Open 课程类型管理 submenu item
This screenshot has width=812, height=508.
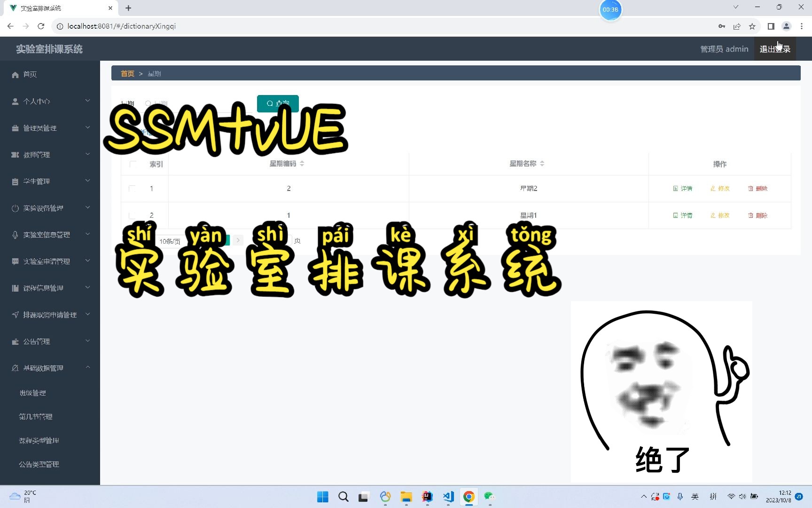pyautogui.click(x=39, y=441)
